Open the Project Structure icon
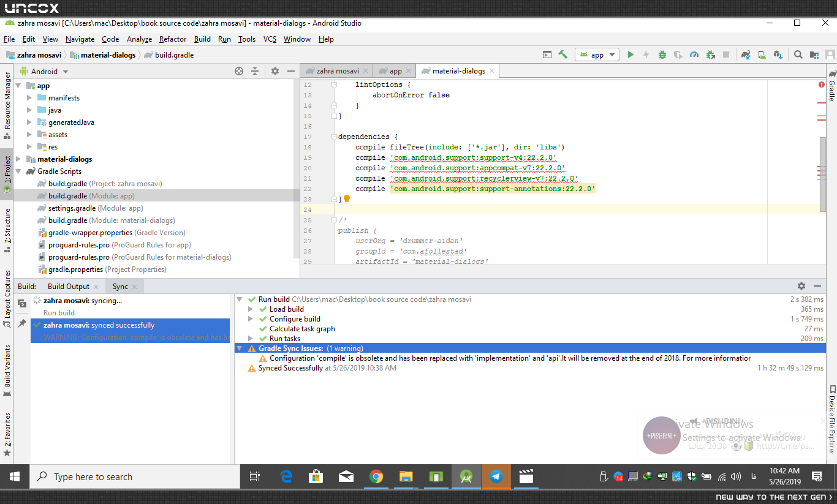This screenshot has height=504, width=837. click(814, 55)
